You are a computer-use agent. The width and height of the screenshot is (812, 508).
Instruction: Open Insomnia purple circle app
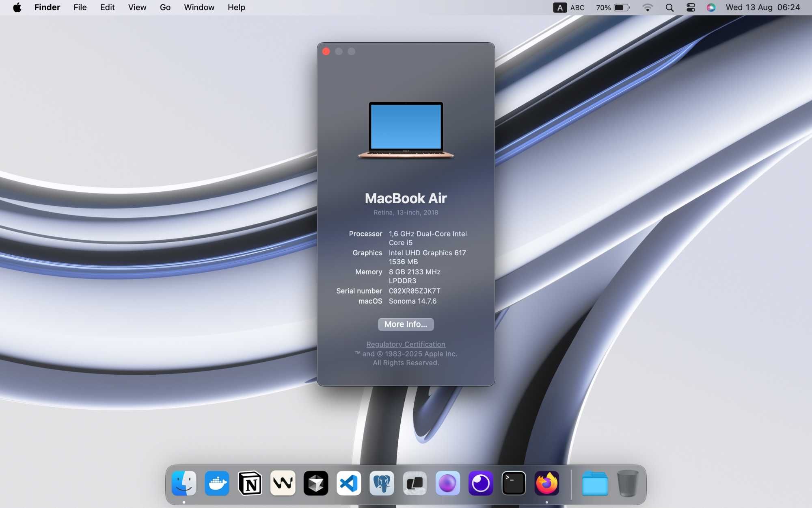coord(481,483)
